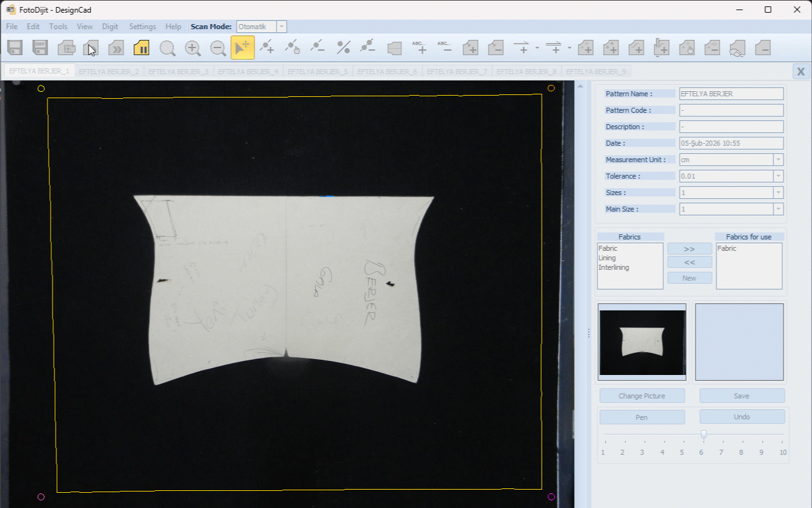The image size is (812, 508).
Task: Click the add point icon
Action: pyautogui.click(x=267, y=48)
